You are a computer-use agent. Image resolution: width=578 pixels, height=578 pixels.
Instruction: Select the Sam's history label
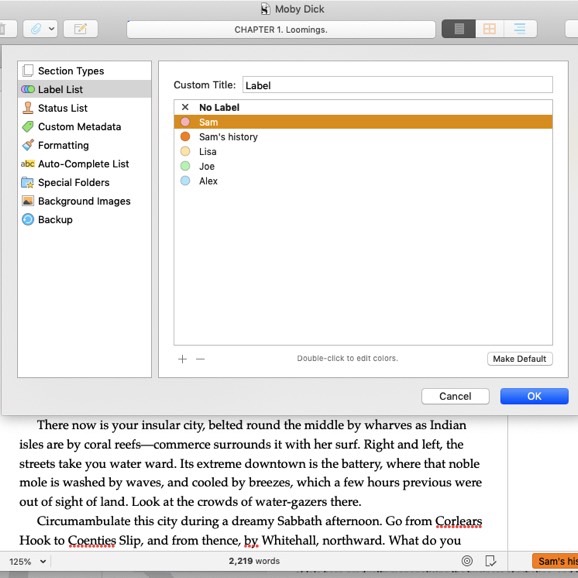[363, 137]
